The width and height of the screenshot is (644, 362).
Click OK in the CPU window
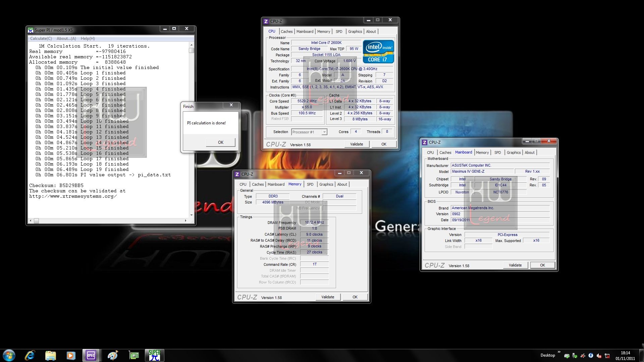pos(384,144)
